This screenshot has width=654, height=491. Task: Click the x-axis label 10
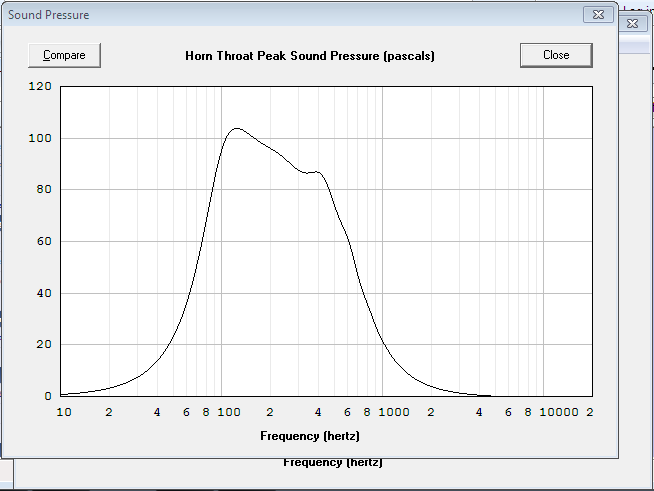pos(64,412)
